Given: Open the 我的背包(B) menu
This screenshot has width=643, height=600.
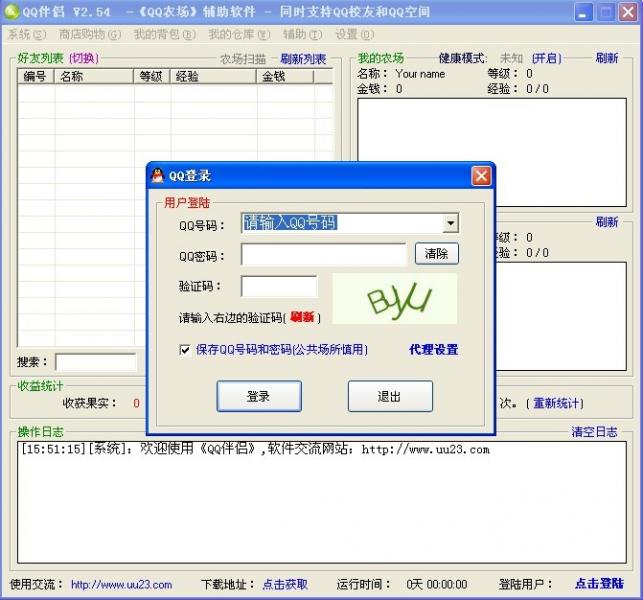Looking at the screenshot, I should [x=165, y=34].
